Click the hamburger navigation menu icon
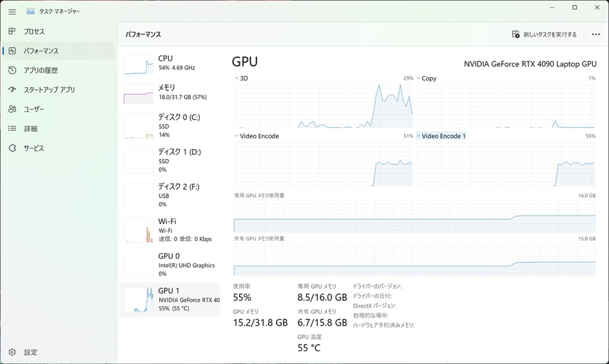 [12, 12]
